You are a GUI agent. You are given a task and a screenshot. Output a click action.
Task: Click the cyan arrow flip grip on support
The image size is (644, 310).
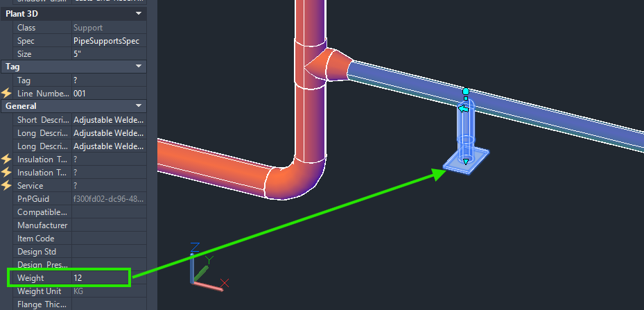(464, 109)
